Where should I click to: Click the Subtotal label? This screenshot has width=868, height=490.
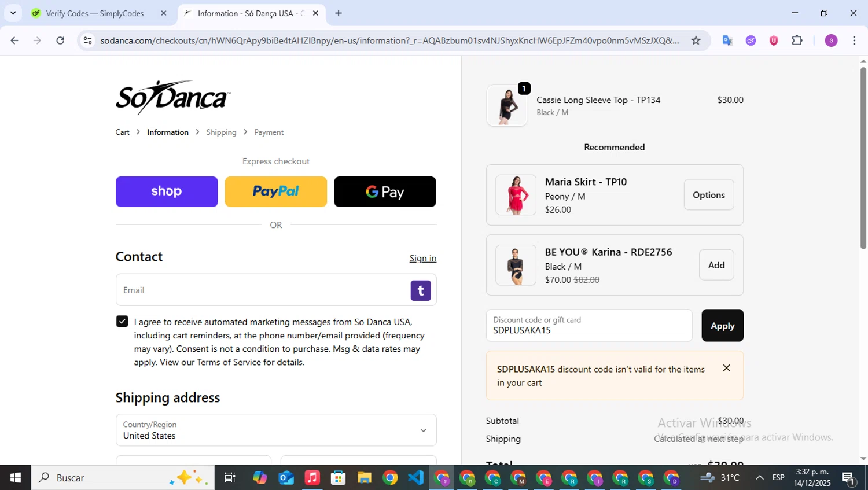(502, 421)
